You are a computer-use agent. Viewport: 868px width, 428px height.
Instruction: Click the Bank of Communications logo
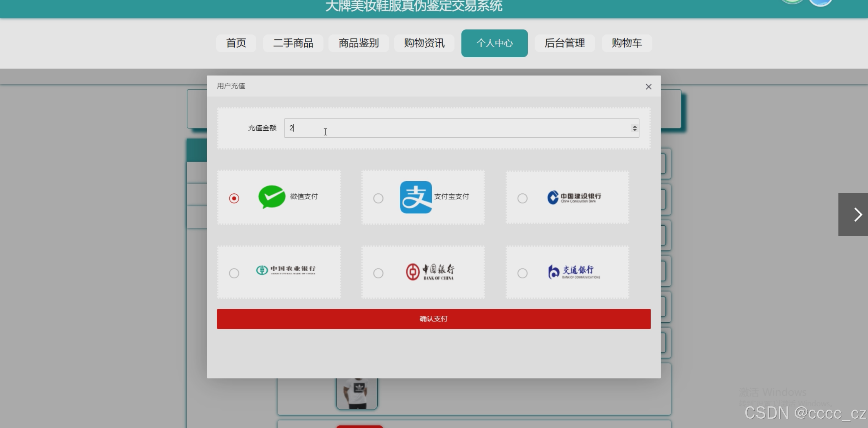tap(574, 272)
